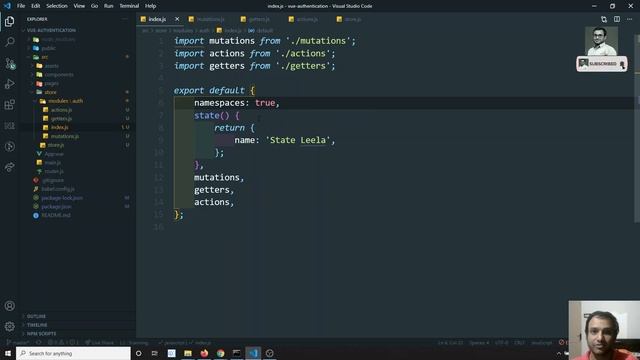
Task: Open the Source Control view
Action: pos(10,63)
